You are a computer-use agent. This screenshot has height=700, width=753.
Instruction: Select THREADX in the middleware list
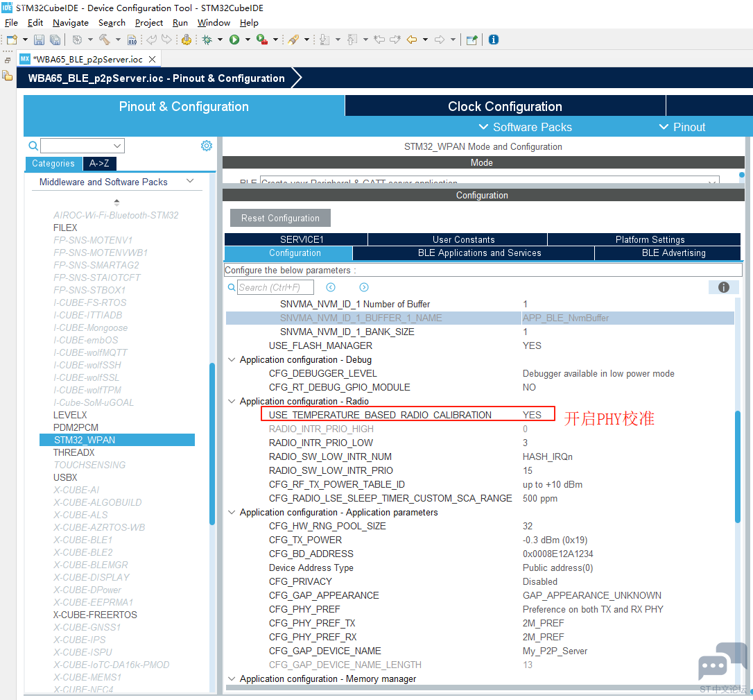74,452
